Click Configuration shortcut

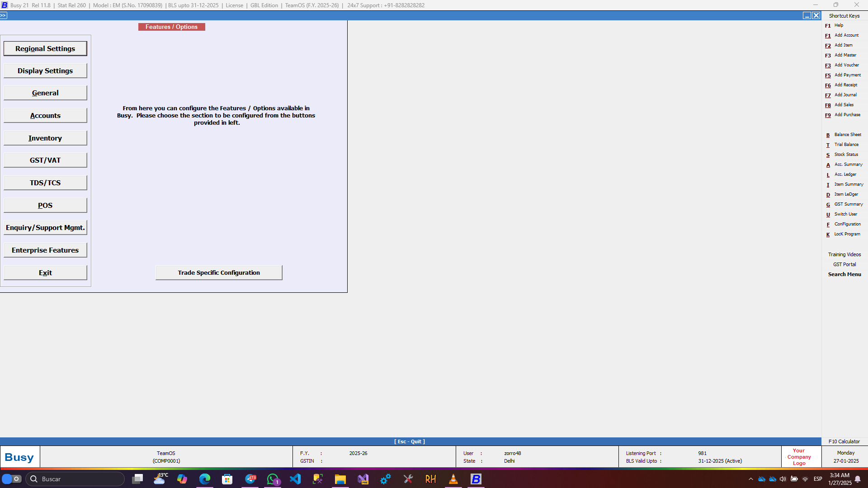[844, 224]
